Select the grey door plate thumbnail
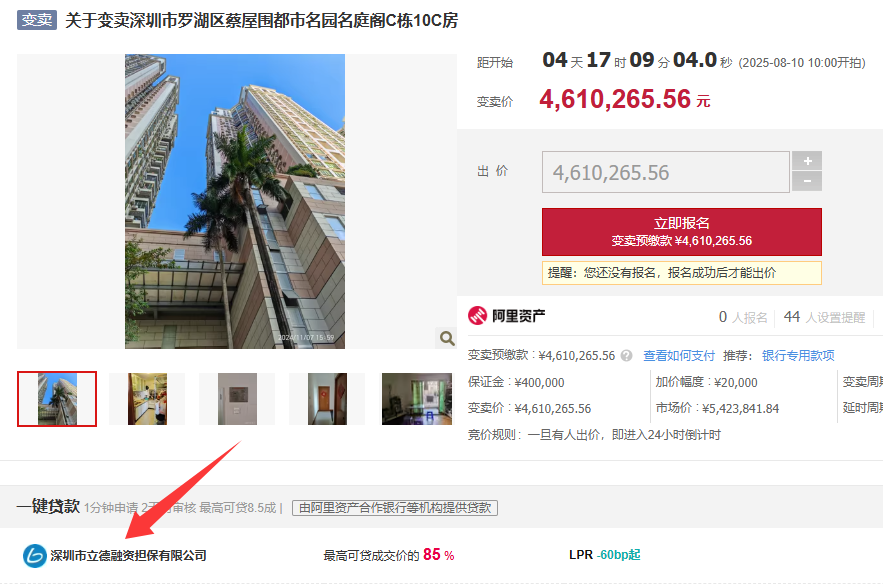Screen dimensions: 883x585 click(237, 399)
